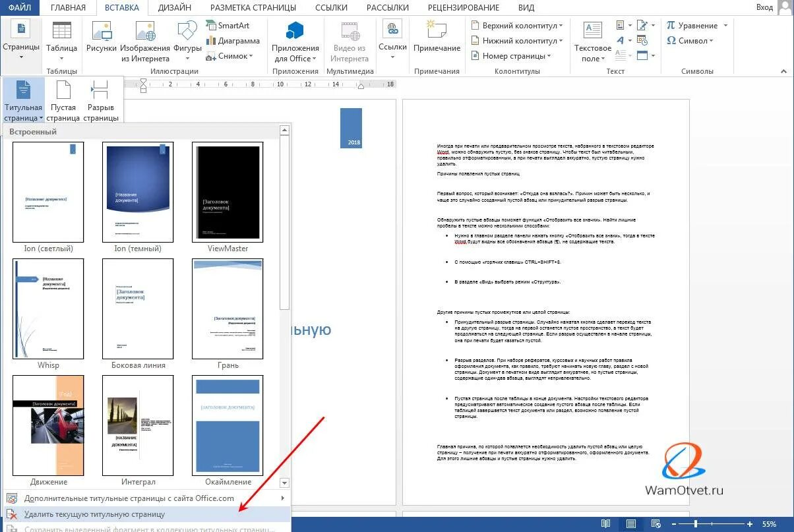This screenshot has height=532, width=794.
Task: Insert a page break with Разрыв страницы
Action: click(100, 100)
